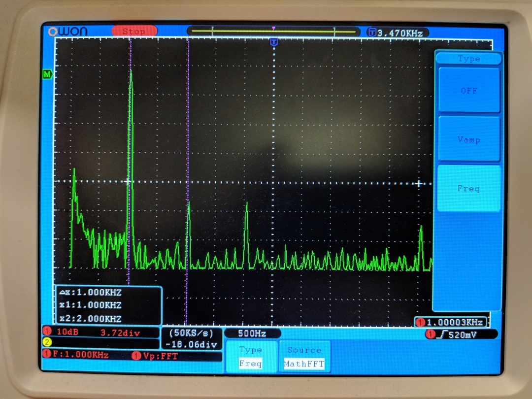532x399 pixels.
Task: Open the Source selector showing MathFFT
Action: (x=304, y=356)
